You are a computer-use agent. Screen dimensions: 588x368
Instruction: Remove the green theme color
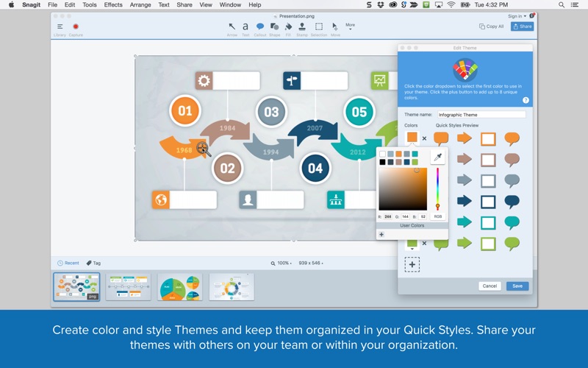click(x=424, y=244)
